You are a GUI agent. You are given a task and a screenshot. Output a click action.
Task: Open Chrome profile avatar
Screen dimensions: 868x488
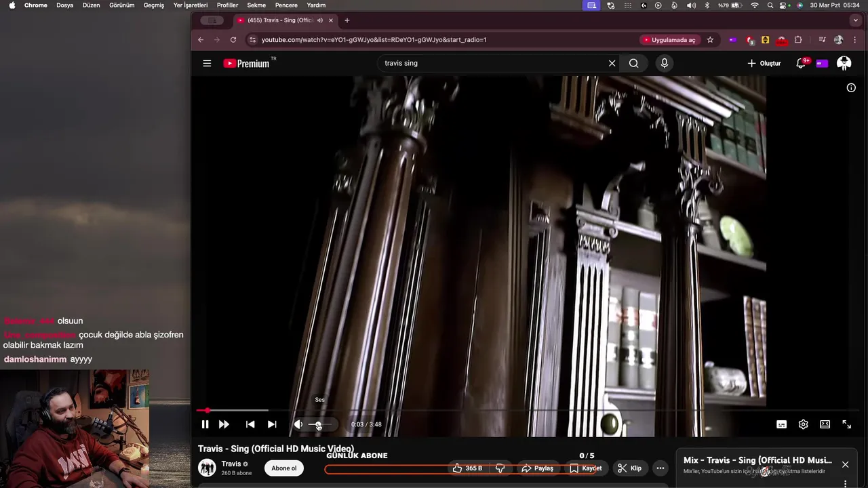838,40
